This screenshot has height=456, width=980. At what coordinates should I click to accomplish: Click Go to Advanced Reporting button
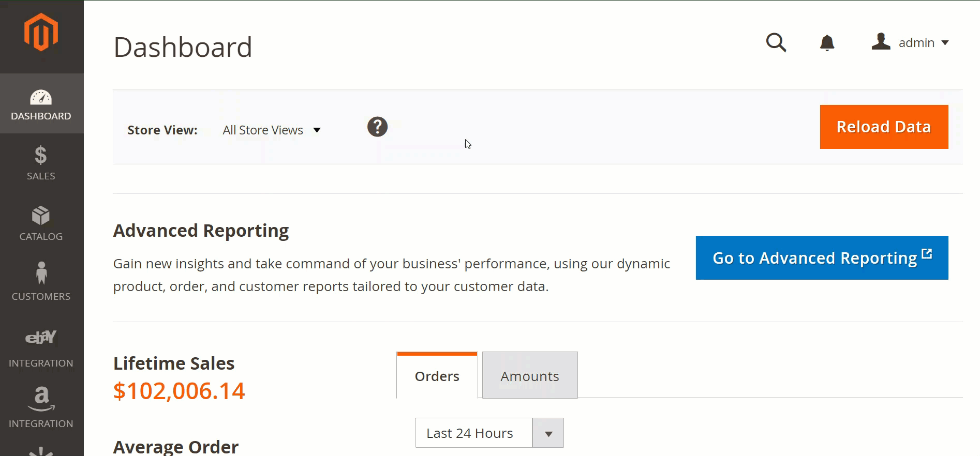[822, 258]
